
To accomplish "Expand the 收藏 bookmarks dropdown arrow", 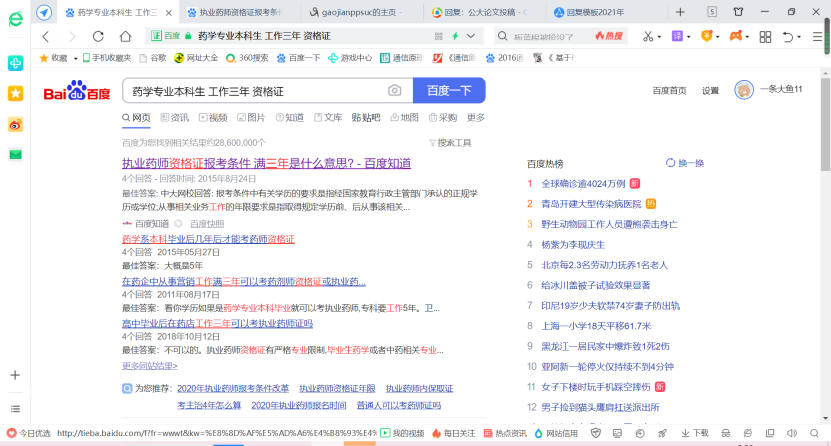I will 76,58.
